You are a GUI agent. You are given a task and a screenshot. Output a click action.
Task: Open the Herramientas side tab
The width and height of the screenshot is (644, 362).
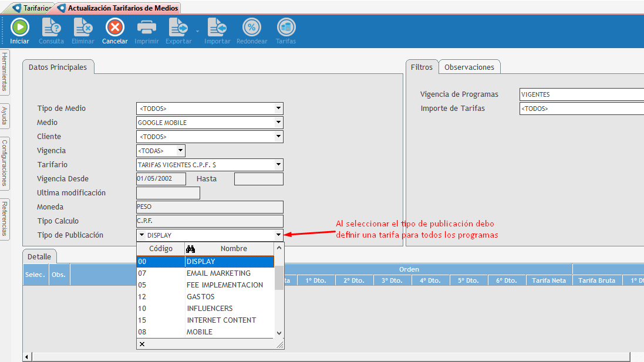tap(5, 72)
